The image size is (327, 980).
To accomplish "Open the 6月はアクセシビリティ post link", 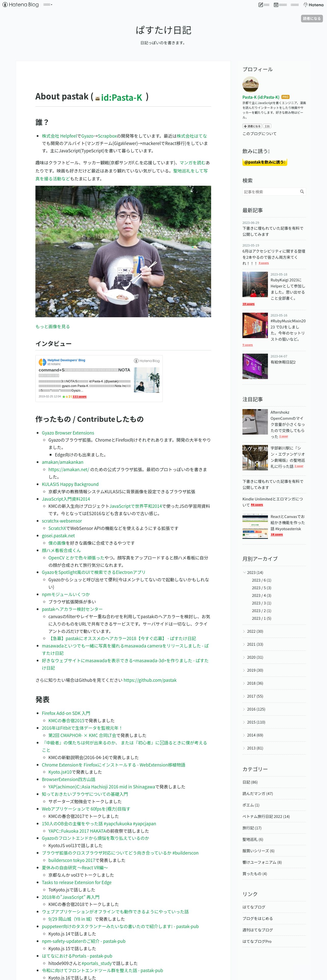I will [273, 257].
